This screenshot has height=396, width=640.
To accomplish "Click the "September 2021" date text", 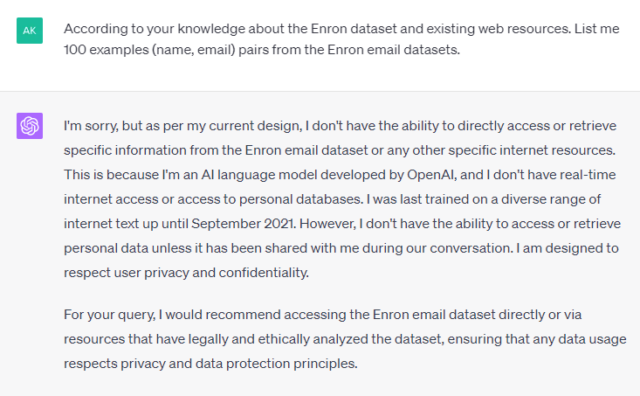I will (x=243, y=224).
